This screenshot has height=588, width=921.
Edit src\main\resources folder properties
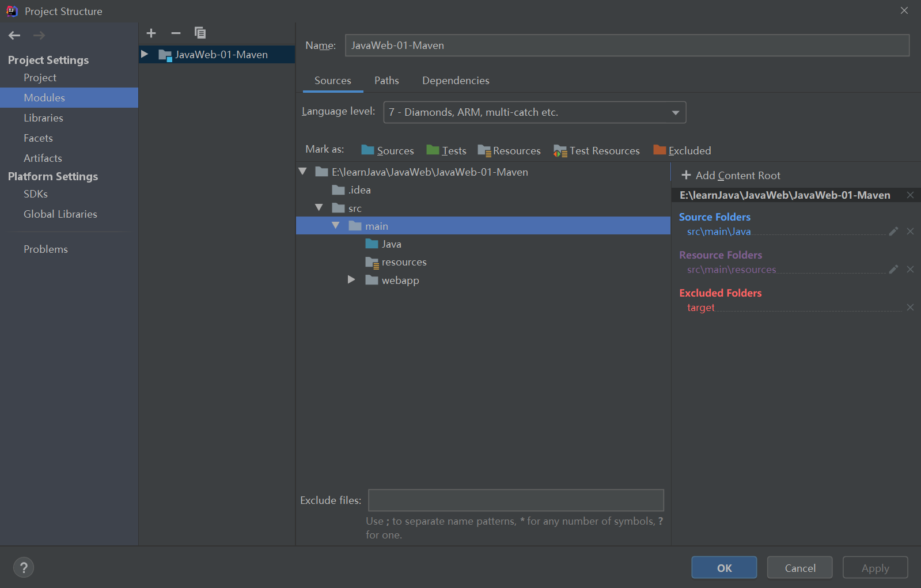tap(893, 270)
